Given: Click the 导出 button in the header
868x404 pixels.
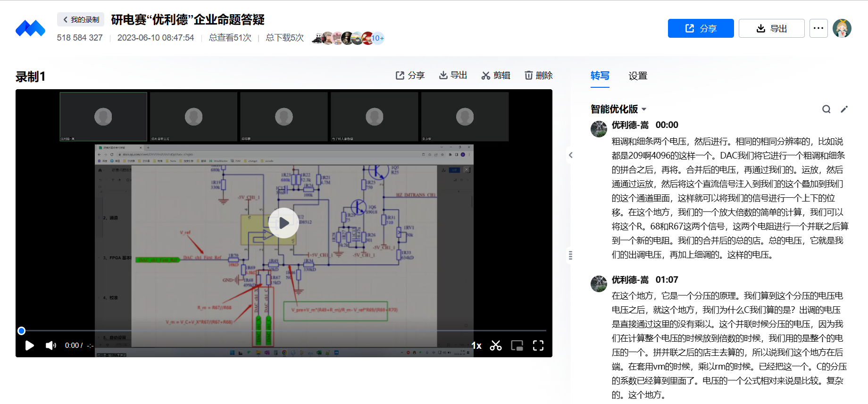Looking at the screenshot, I should (x=771, y=28).
